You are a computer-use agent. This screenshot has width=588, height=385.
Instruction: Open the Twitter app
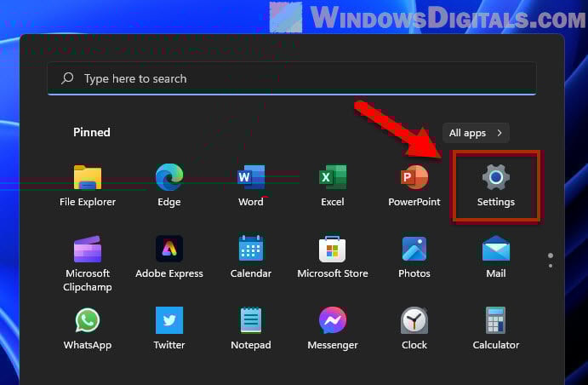pos(169,329)
